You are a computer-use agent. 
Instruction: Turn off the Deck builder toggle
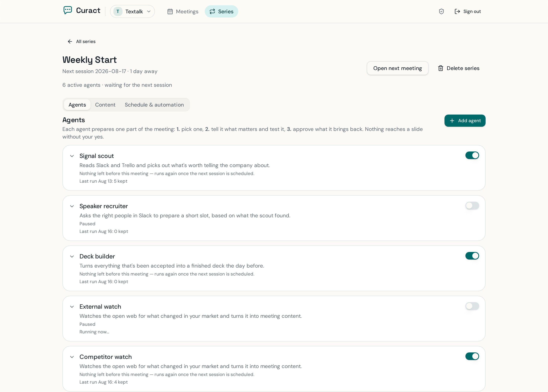(x=472, y=256)
